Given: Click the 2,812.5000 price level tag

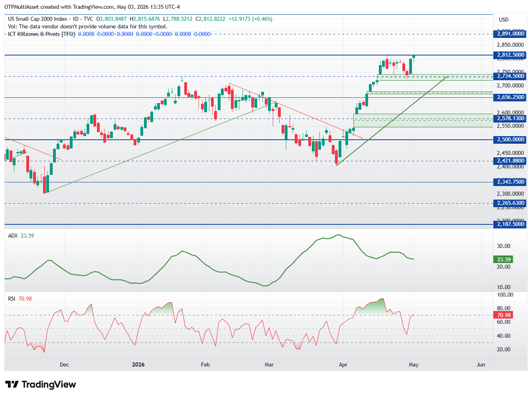Looking at the screenshot, I should (x=510, y=55).
